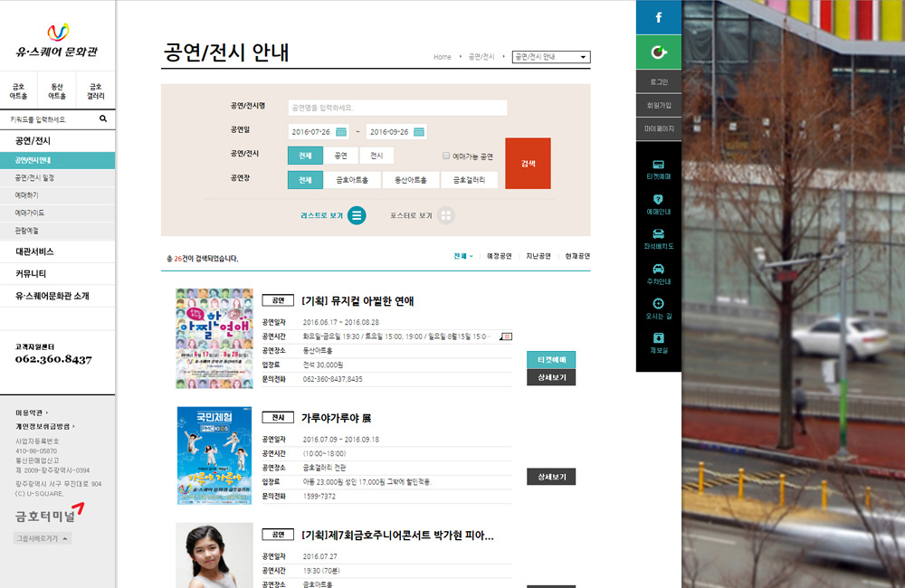Image resolution: width=905 pixels, height=588 pixels.
Task: Click 상세보기 for 가루야가루야 展
Action: click(x=551, y=478)
